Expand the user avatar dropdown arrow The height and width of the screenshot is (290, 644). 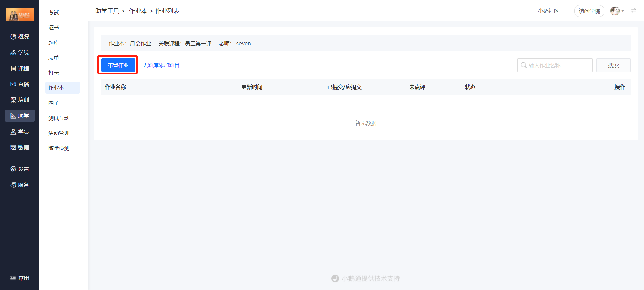point(623,11)
